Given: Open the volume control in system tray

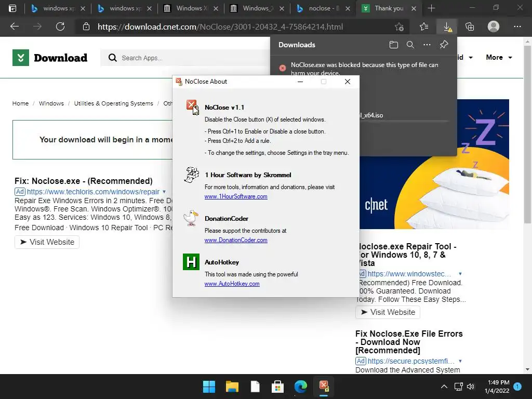Looking at the screenshot, I should (x=471, y=387).
